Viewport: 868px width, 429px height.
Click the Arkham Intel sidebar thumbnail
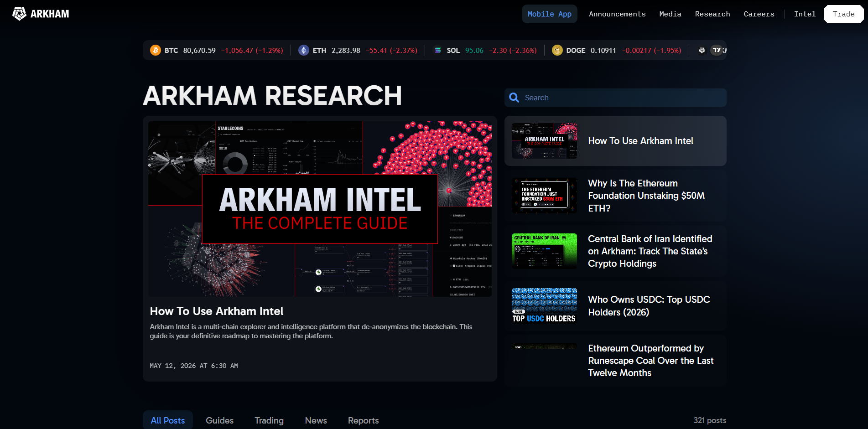pyautogui.click(x=544, y=141)
